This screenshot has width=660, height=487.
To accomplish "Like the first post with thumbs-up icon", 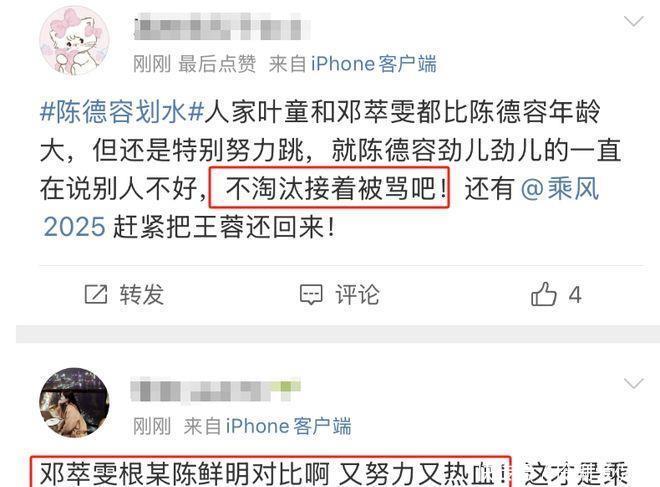I will (x=544, y=294).
